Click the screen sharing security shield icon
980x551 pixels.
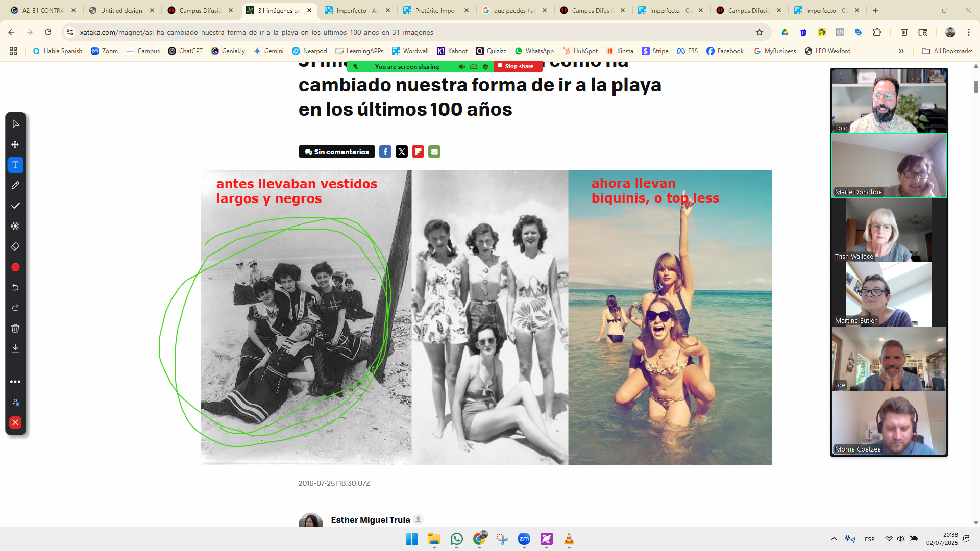[485, 67]
